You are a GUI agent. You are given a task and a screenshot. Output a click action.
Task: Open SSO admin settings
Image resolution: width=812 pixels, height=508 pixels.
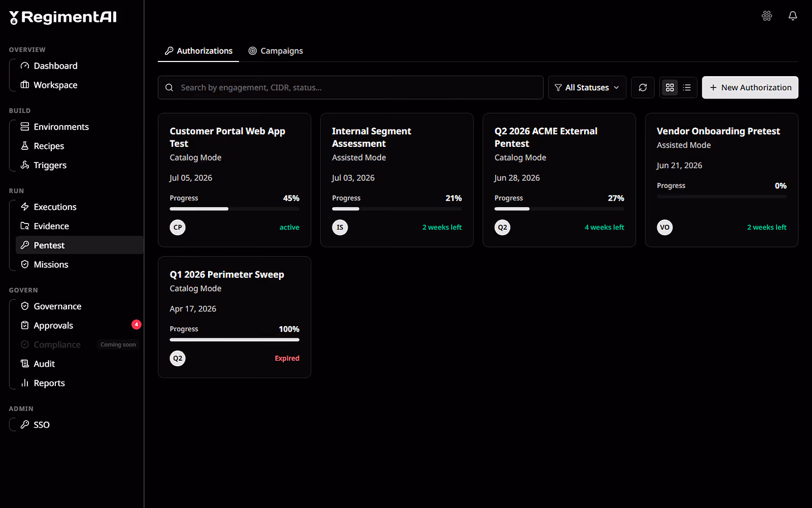(x=79, y=425)
